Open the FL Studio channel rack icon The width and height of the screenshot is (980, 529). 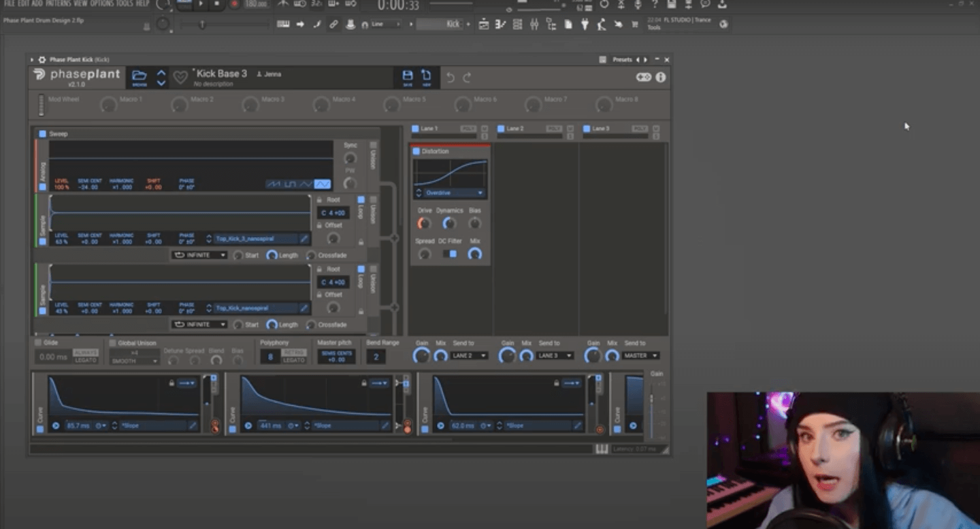[x=517, y=25]
